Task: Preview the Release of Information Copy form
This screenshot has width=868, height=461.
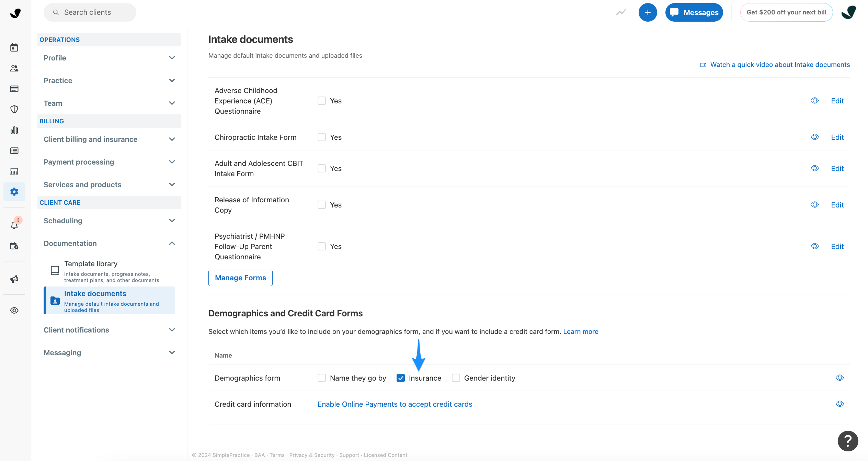Action: pos(814,204)
